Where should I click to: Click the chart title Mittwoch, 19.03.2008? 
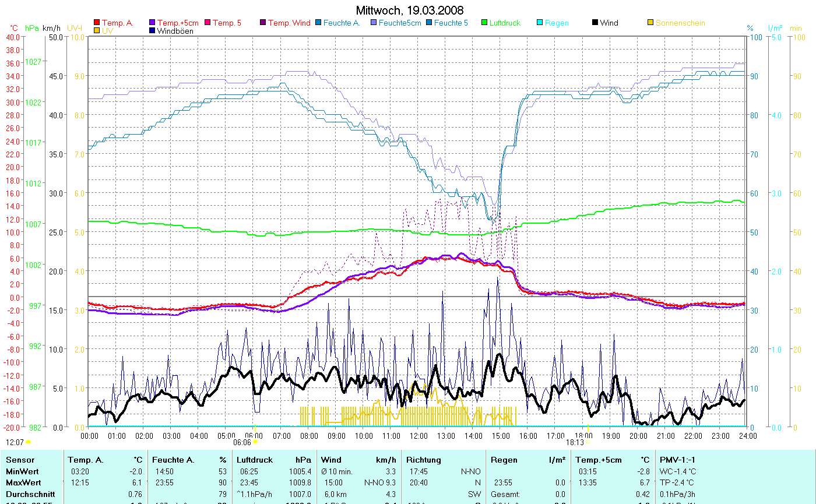click(x=410, y=10)
